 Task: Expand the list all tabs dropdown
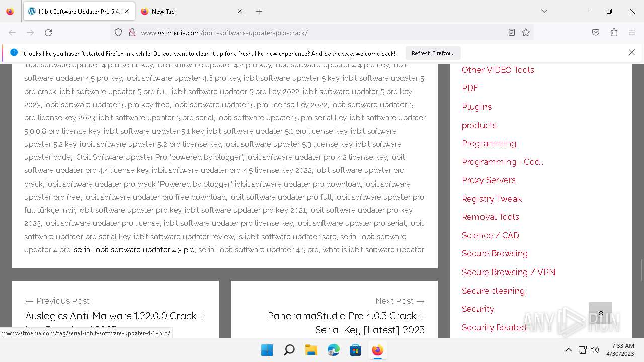pos(544,11)
